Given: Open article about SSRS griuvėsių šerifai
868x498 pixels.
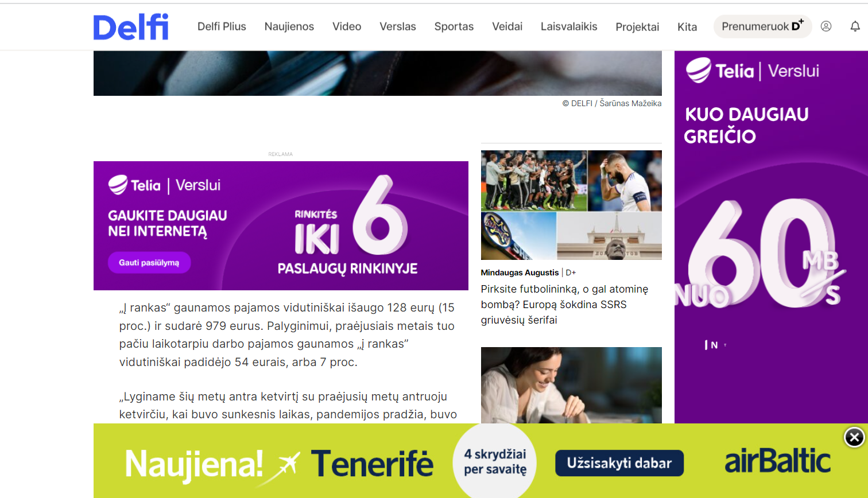Looking at the screenshot, I should click(x=564, y=305).
